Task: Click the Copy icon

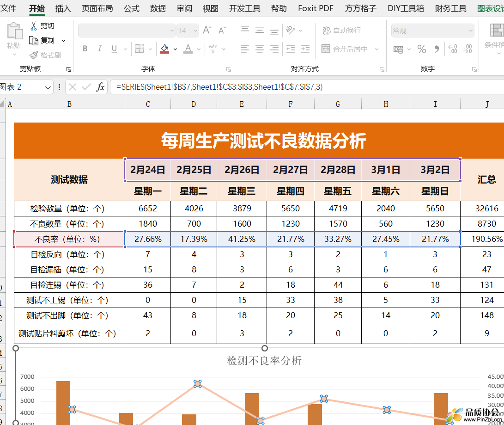Action: click(x=33, y=41)
